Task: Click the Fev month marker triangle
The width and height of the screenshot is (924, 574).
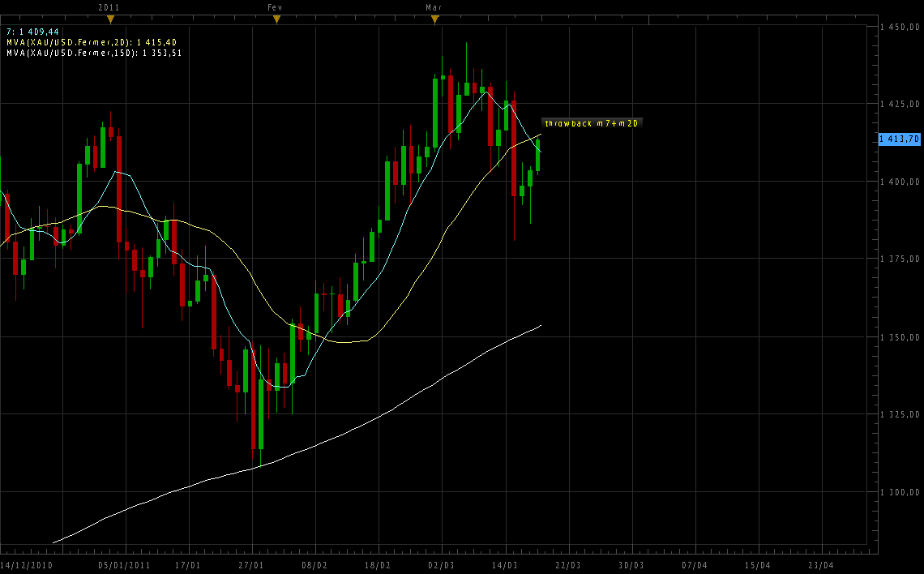Action: tap(276, 19)
